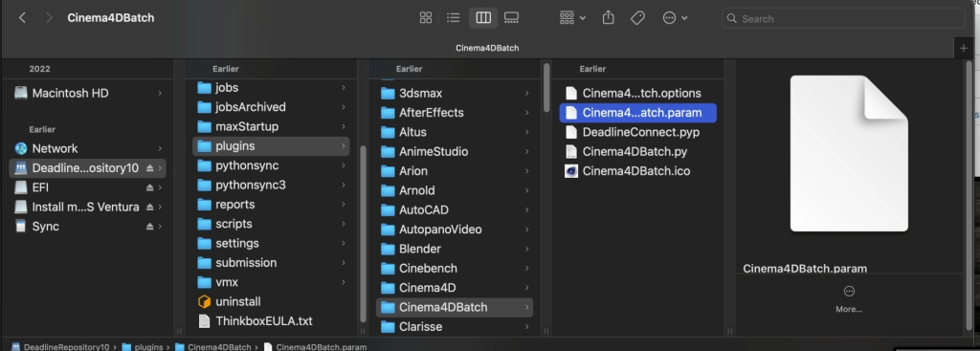Open the pythonsync3 folder
This screenshot has height=351, width=980.
pos(271,185)
